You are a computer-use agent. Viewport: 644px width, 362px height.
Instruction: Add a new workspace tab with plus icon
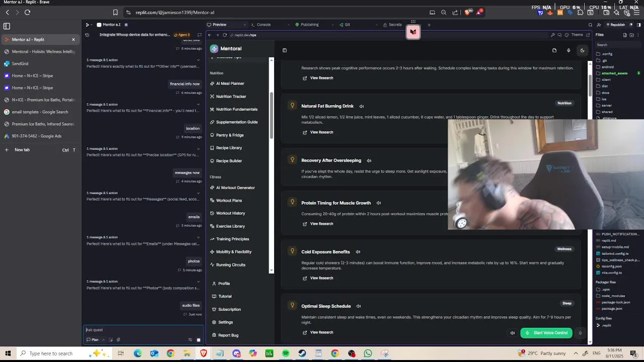(x=429, y=25)
